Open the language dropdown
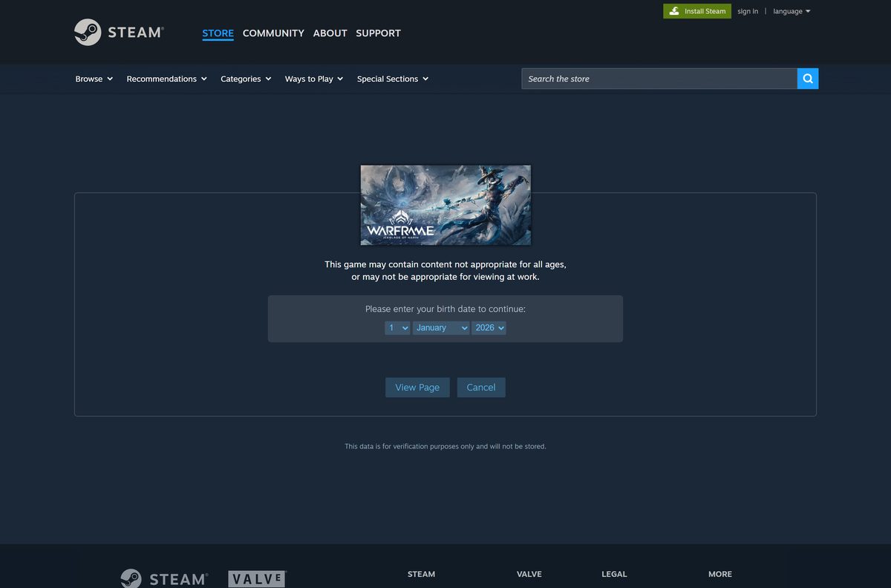891x588 pixels. click(792, 11)
